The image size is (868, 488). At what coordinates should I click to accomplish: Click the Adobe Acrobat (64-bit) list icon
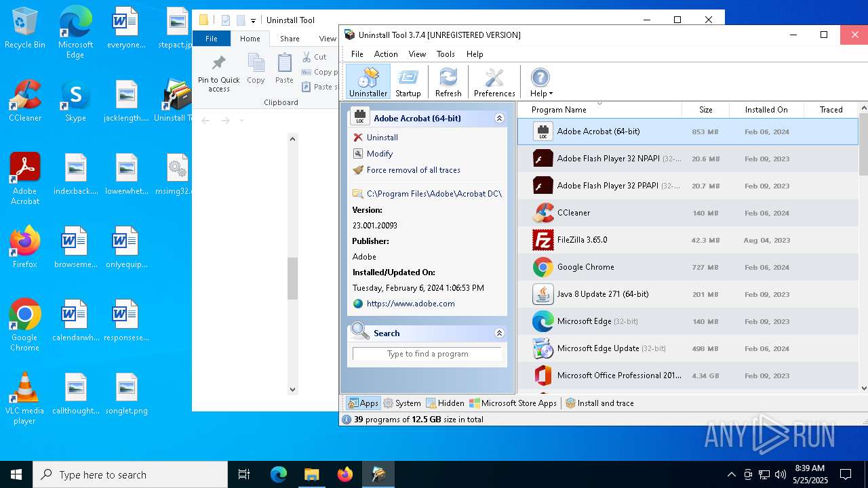click(x=542, y=131)
